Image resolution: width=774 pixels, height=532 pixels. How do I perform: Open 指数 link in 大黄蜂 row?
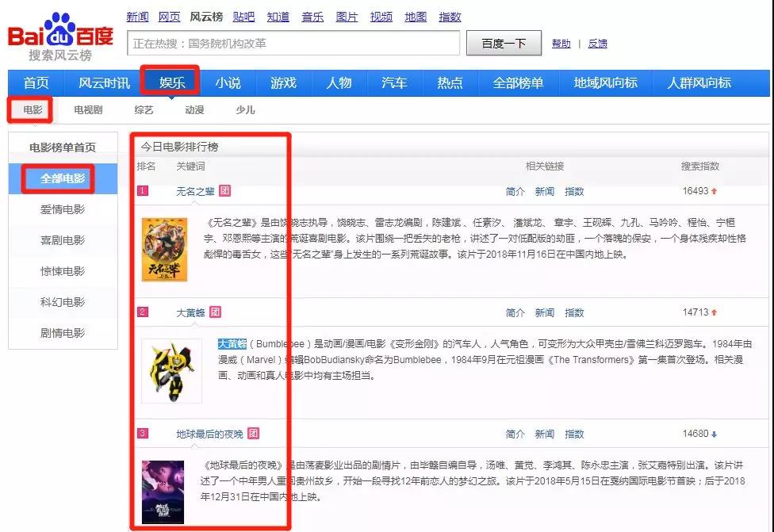[574, 312]
